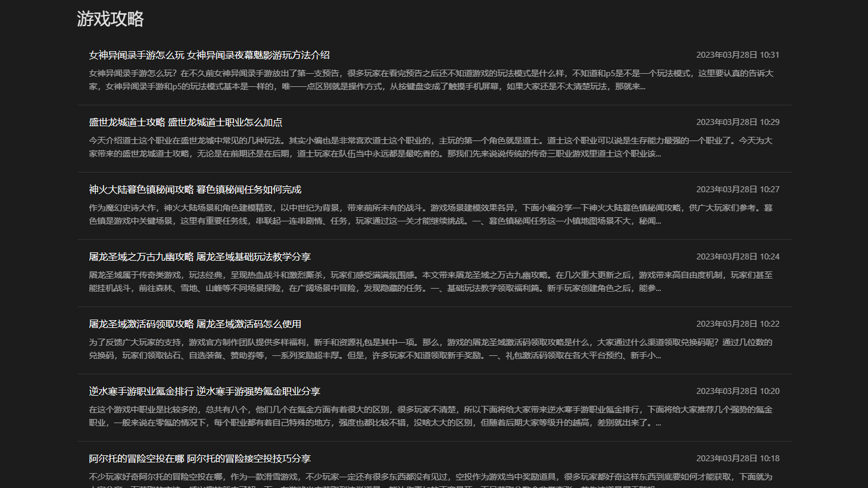
Task: Click the 10:24 timestamp
Action: click(738, 256)
